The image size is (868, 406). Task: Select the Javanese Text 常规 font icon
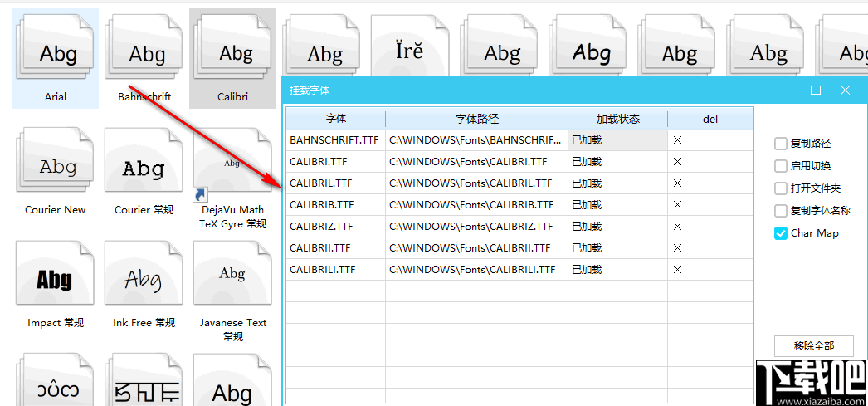pos(232,273)
